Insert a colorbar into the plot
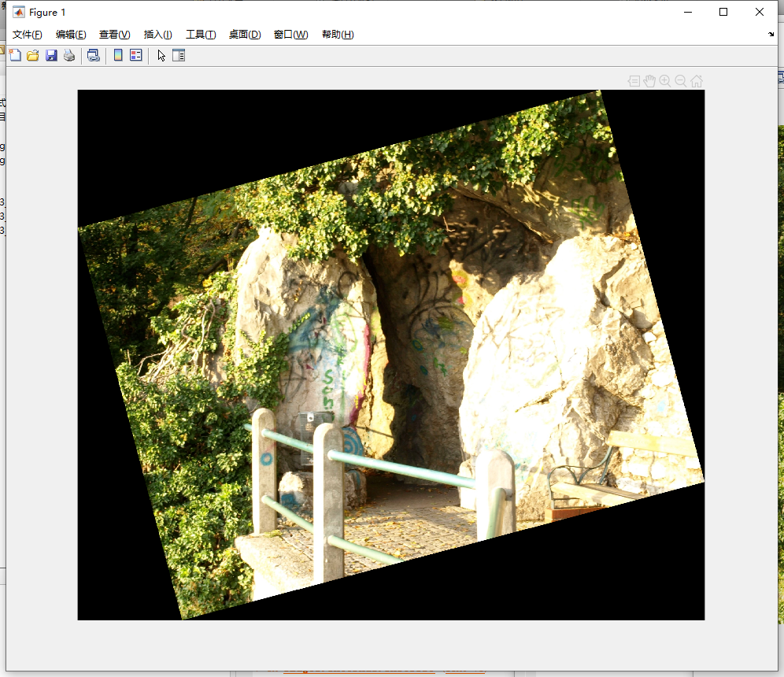 pyautogui.click(x=116, y=55)
